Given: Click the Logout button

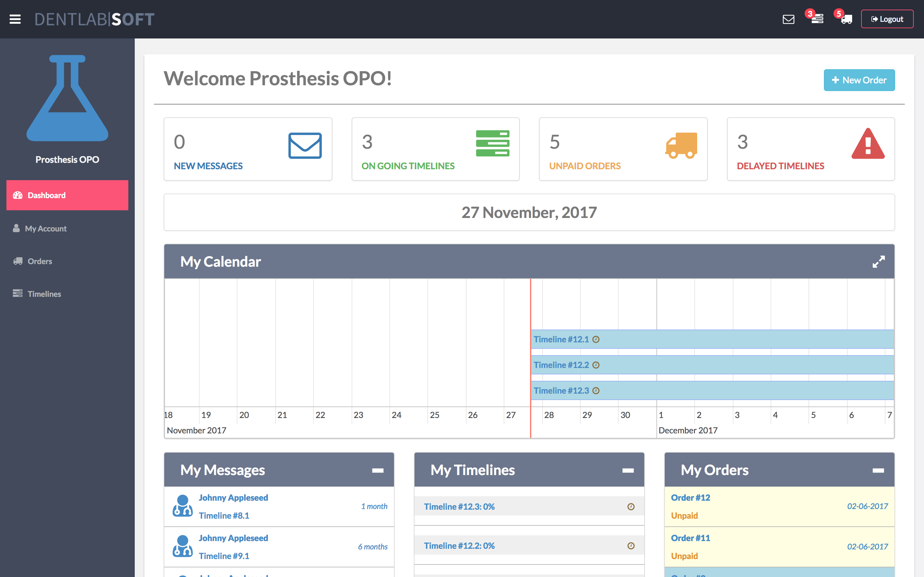Looking at the screenshot, I should 886,19.
